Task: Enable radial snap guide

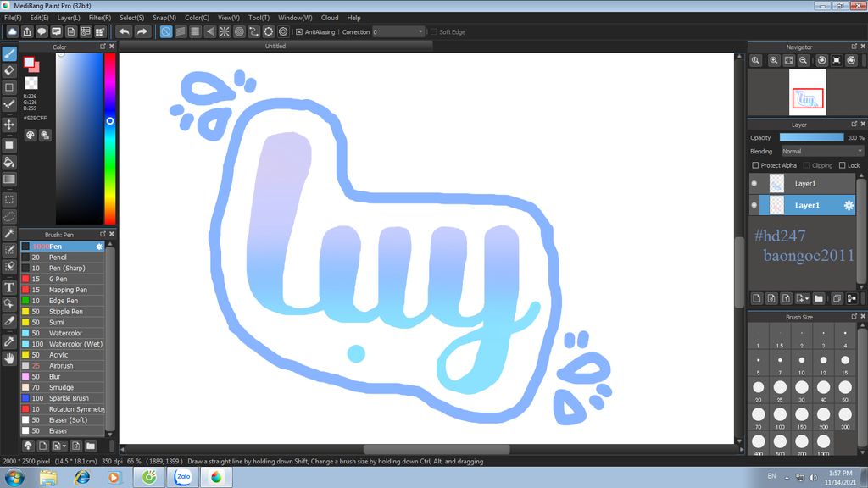Action: (x=224, y=32)
